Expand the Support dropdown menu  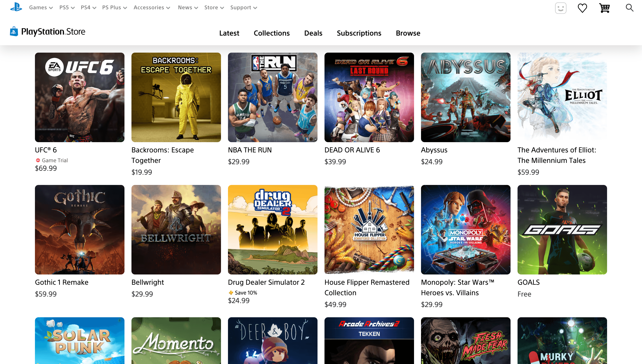pyautogui.click(x=243, y=7)
